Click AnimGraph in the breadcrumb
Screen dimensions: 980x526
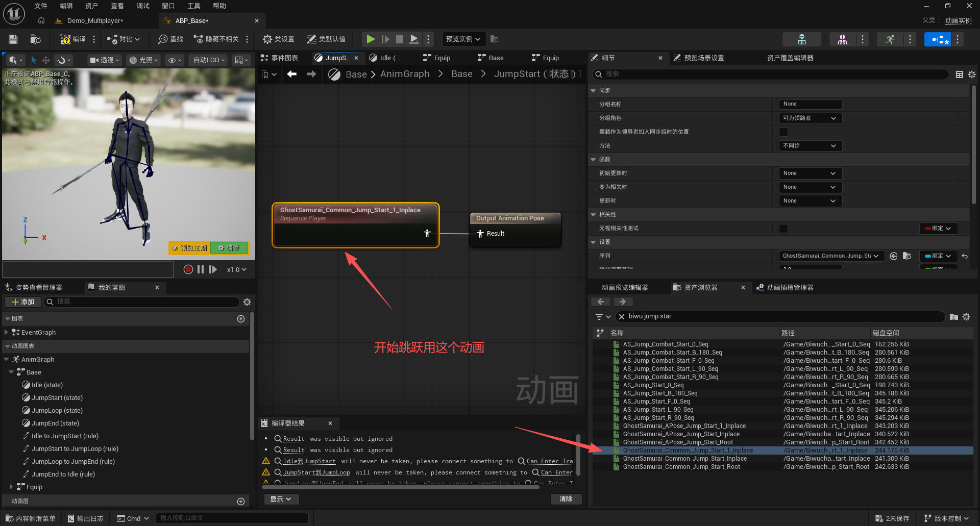[405, 74]
